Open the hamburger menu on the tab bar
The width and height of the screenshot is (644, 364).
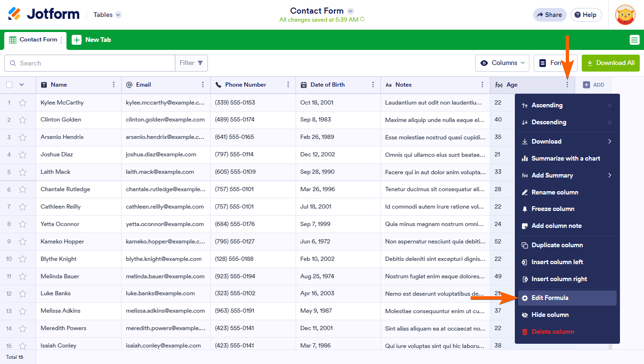click(634, 40)
